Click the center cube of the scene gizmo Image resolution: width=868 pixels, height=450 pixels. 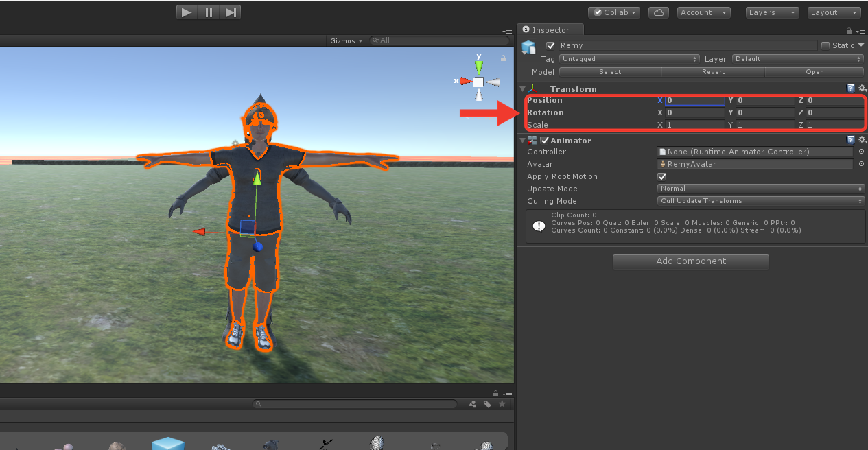coord(478,82)
